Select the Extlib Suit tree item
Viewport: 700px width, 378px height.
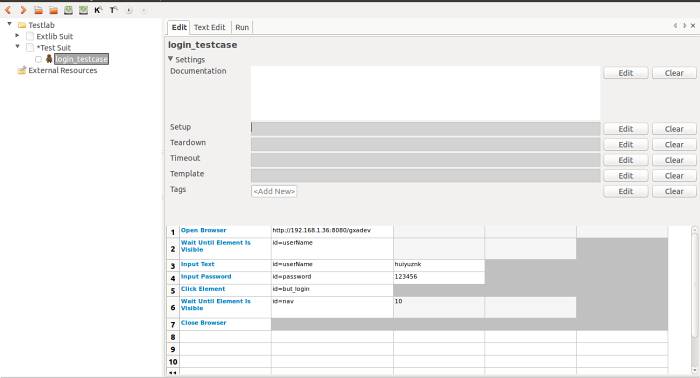pos(54,36)
